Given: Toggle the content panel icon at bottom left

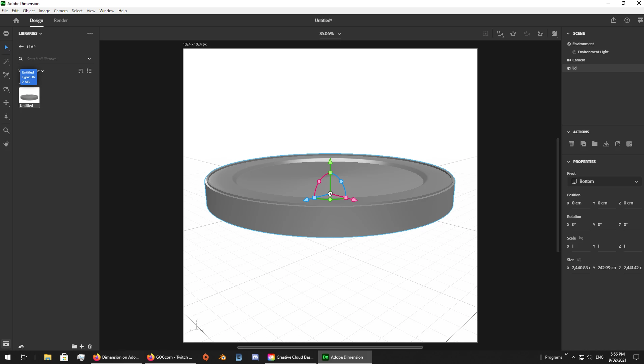Looking at the screenshot, I should (6, 344).
